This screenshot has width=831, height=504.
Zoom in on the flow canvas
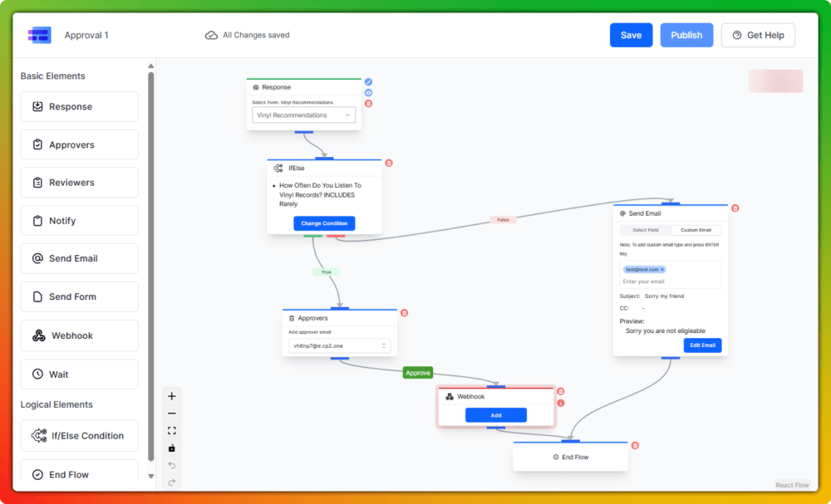[172, 396]
